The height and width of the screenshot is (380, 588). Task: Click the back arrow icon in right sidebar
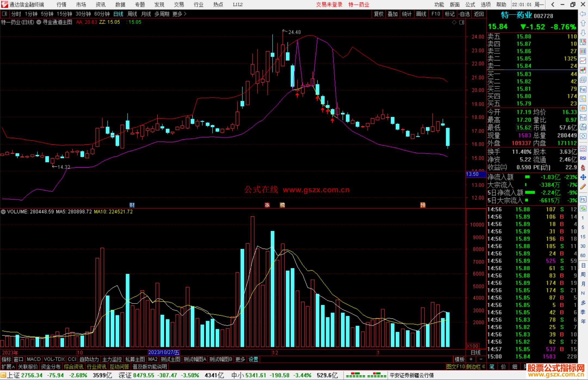point(583,14)
